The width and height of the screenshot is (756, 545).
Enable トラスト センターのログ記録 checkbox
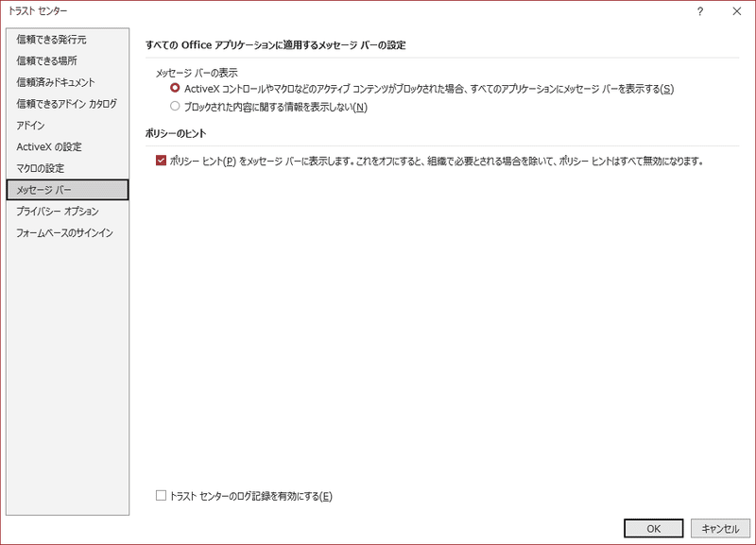(161, 495)
